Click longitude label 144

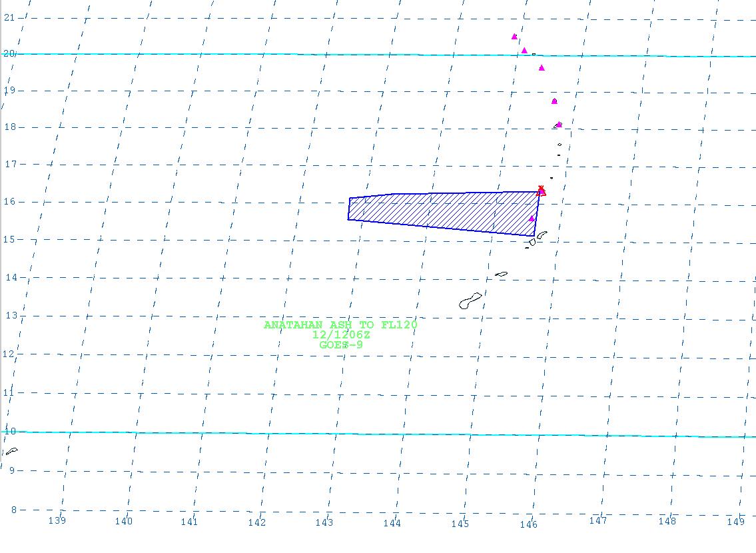(x=392, y=523)
